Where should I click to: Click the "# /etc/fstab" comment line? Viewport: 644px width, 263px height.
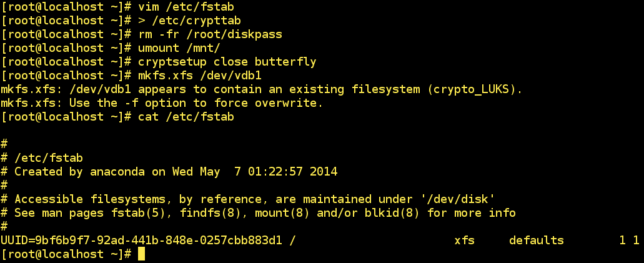[x=42, y=158]
